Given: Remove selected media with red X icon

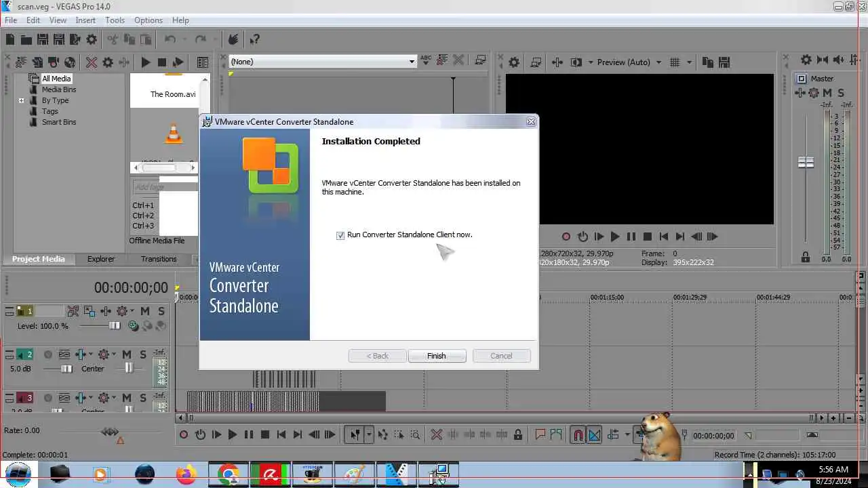Looking at the screenshot, I should tap(92, 62).
